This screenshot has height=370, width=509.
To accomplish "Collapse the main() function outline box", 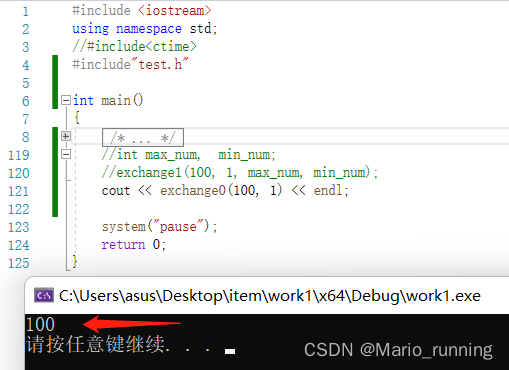I will click(66, 100).
